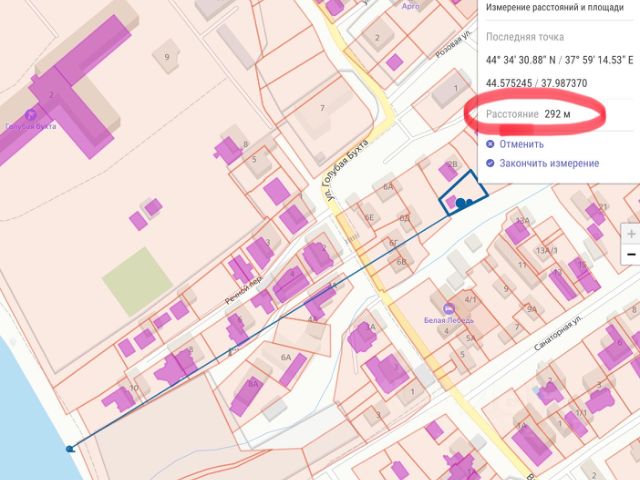This screenshot has height=480, width=640.
Task: Click the green square plot
Action: 137,281
